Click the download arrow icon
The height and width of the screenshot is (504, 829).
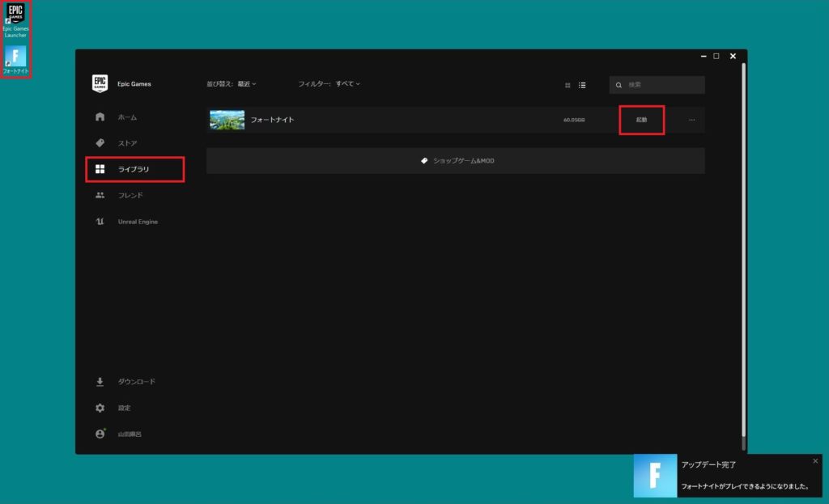[x=100, y=381]
